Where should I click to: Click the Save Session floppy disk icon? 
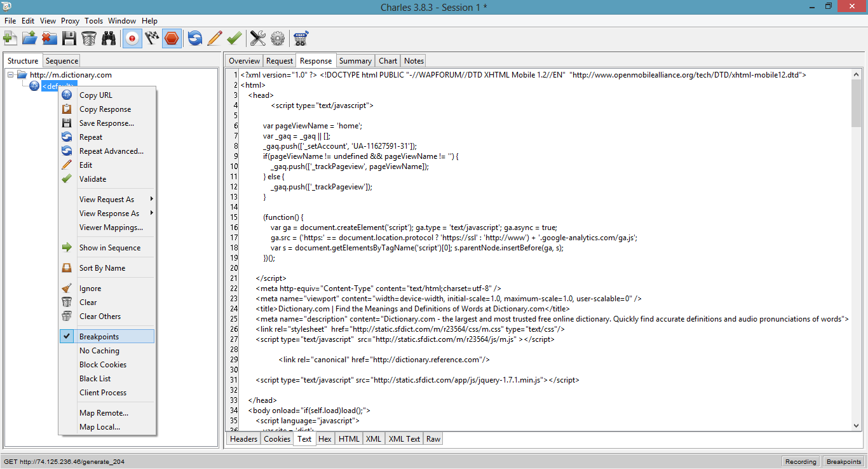point(69,38)
